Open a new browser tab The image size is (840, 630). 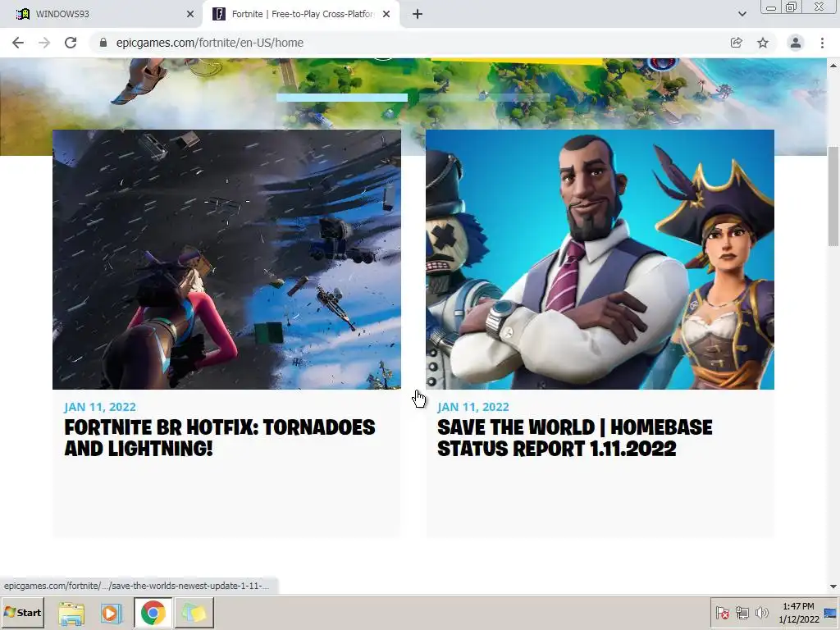418,15
